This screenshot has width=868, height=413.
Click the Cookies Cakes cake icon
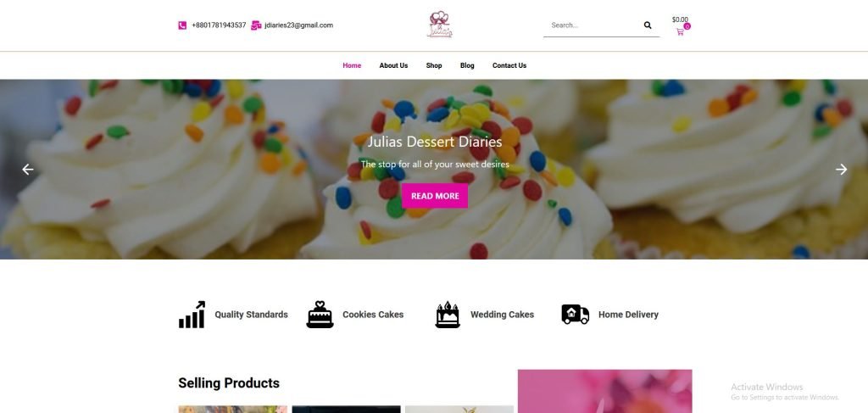tap(320, 315)
